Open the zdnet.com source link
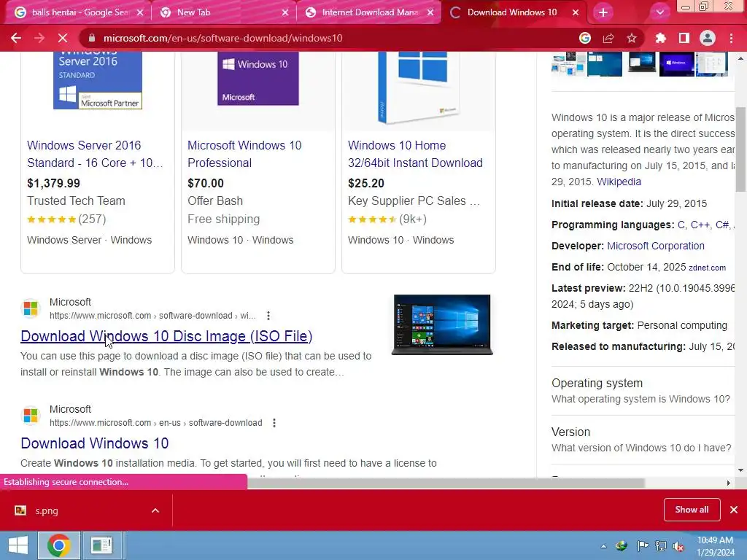The height and width of the screenshot is (560, 747). tap(708, 268)
